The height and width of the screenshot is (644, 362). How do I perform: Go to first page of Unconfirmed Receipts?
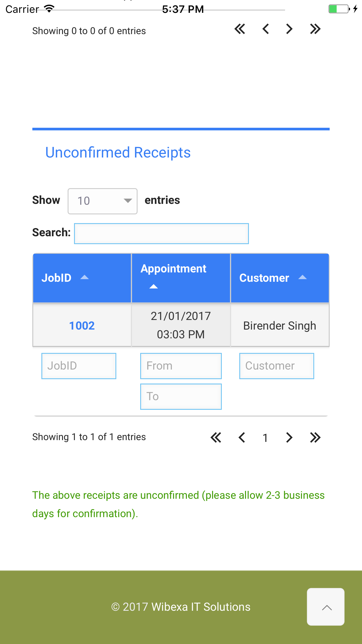pos(216,437)
